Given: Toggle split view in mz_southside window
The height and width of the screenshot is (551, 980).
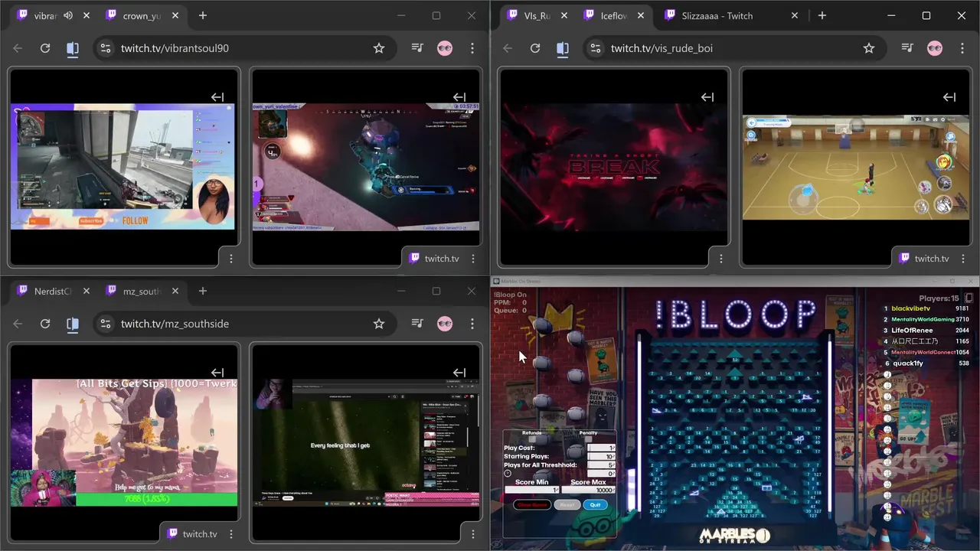Looking at the screenshot, I should [x=73, y=324].
